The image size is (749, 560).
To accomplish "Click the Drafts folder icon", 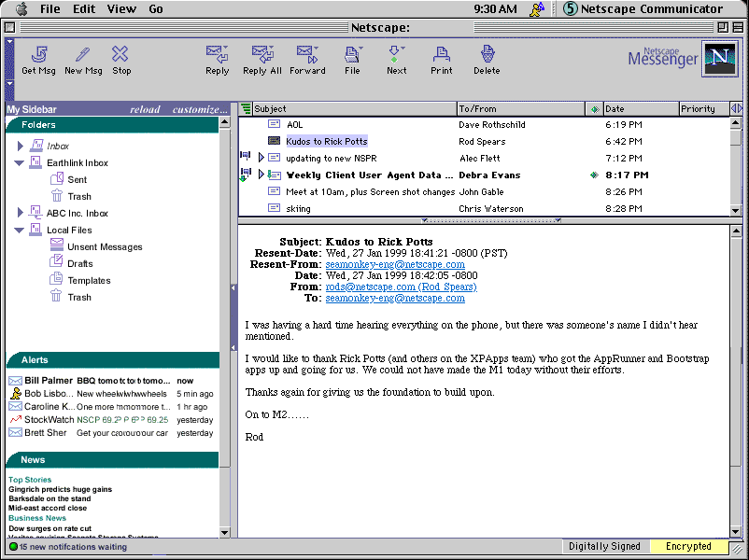I will pyautogui.click(x=56, y=262).
